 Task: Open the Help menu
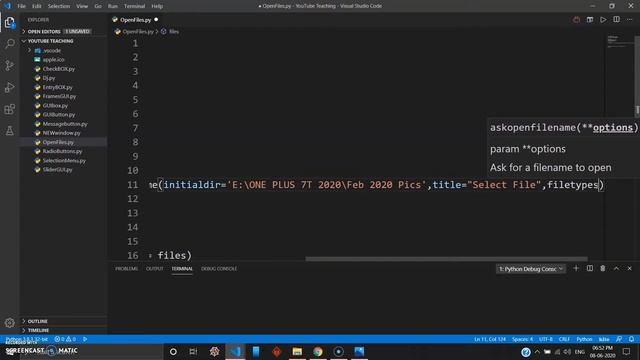[157, 6]
